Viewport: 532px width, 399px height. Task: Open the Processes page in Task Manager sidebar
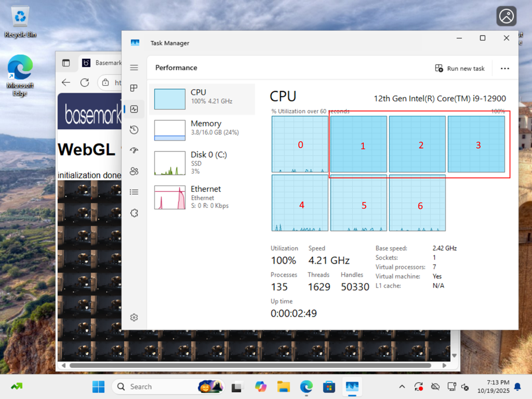[x=134, y=88]
